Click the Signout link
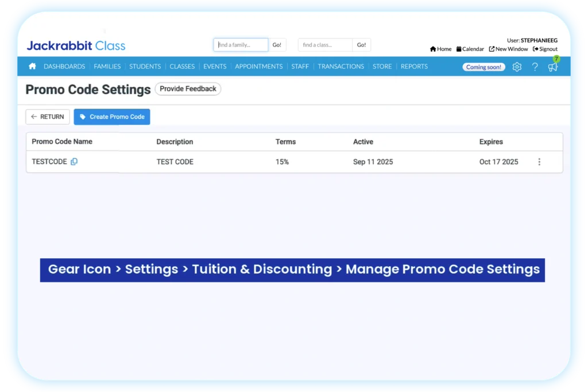The width and height of the screenshot is (588, 392). 545,49
